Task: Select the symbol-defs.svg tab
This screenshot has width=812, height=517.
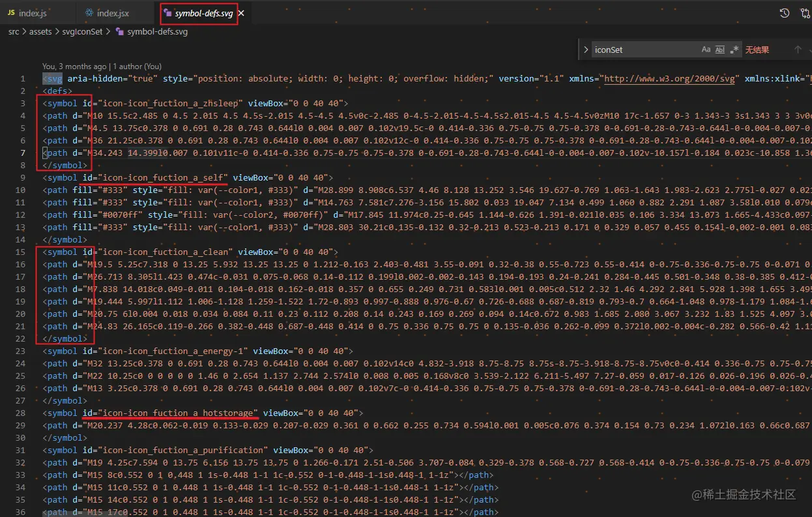Action: (x=204, y=13)
